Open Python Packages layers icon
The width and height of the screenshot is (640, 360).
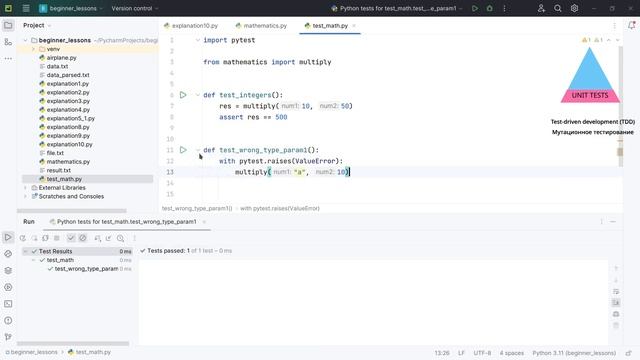[8, 271]
